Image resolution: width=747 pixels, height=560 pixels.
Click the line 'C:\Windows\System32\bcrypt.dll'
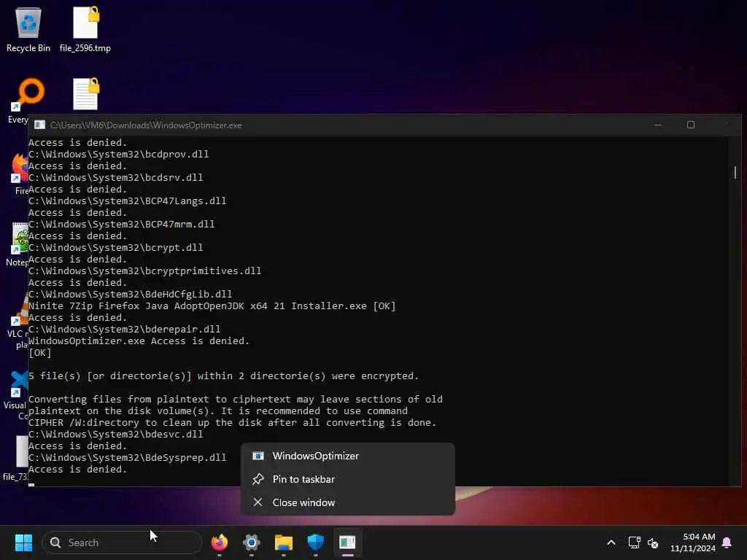coord(116,248)
